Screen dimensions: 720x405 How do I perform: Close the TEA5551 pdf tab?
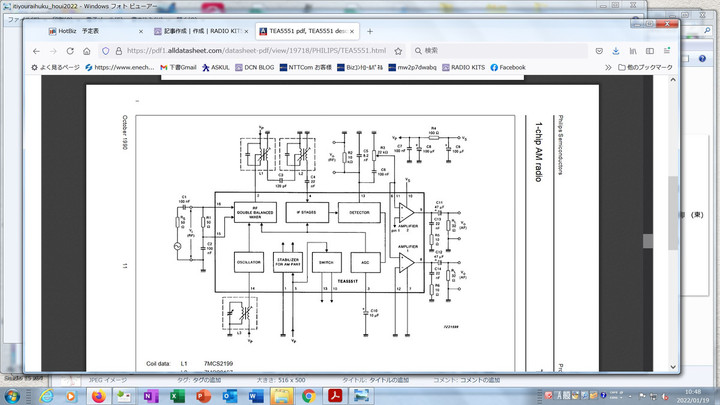coord(350,31)
